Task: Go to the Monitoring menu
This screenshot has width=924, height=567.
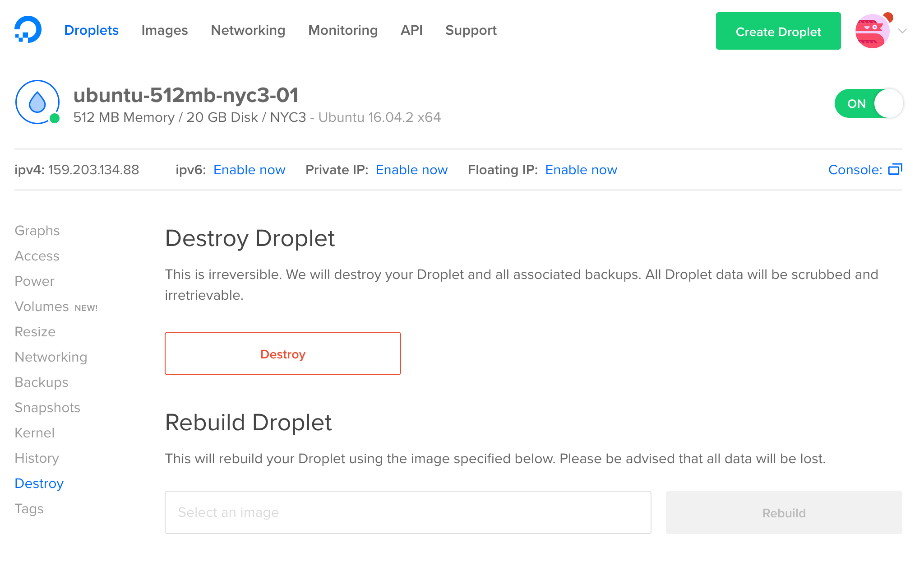Action: coord(342,30)
